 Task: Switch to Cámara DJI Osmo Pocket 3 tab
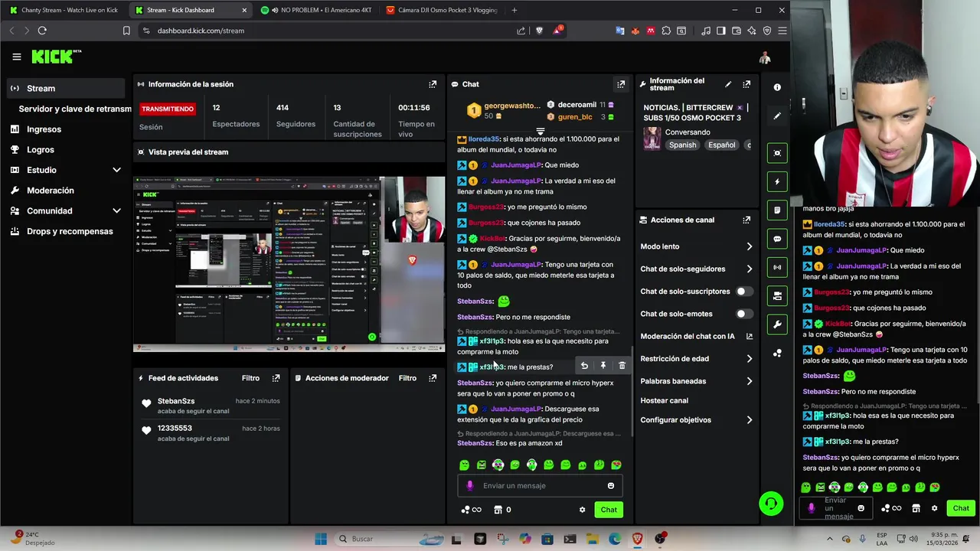tap(443, 10)
